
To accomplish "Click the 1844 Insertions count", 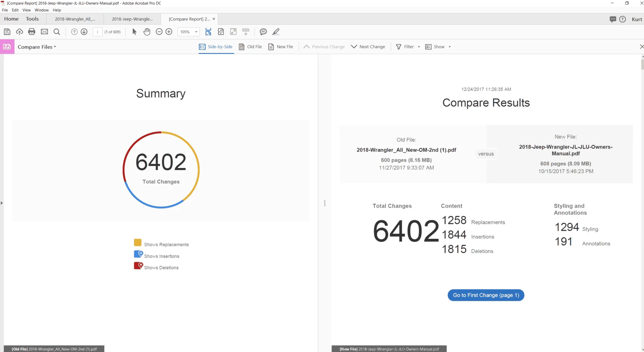I will (x=454, y=235).
